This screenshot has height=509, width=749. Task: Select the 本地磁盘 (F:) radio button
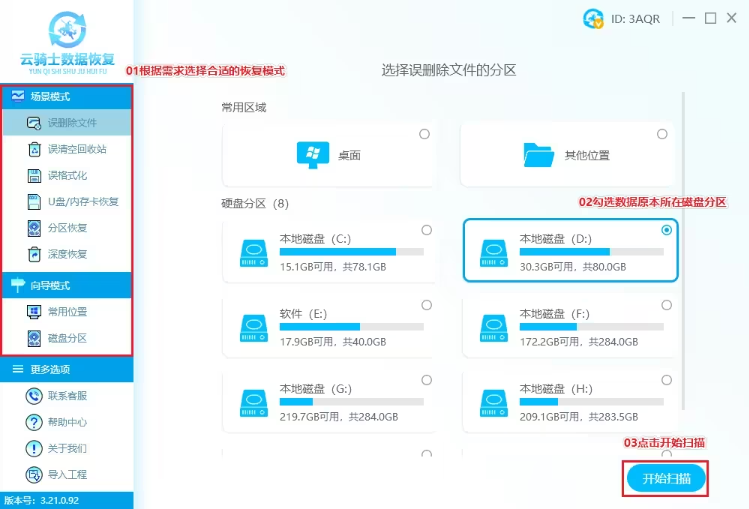point(666,305)
